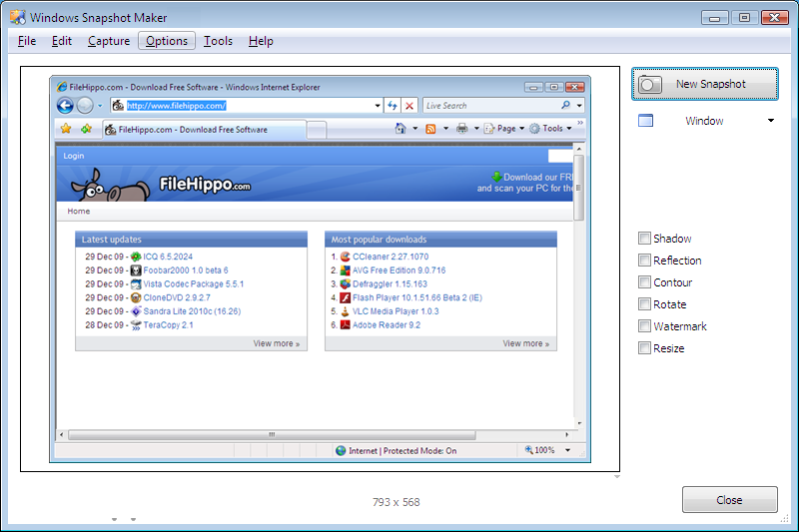The width and height of the screenshot is (799, 532).
Task: Click View more under Latest updates
Action: pyautogui.click(x=277, y=343)
